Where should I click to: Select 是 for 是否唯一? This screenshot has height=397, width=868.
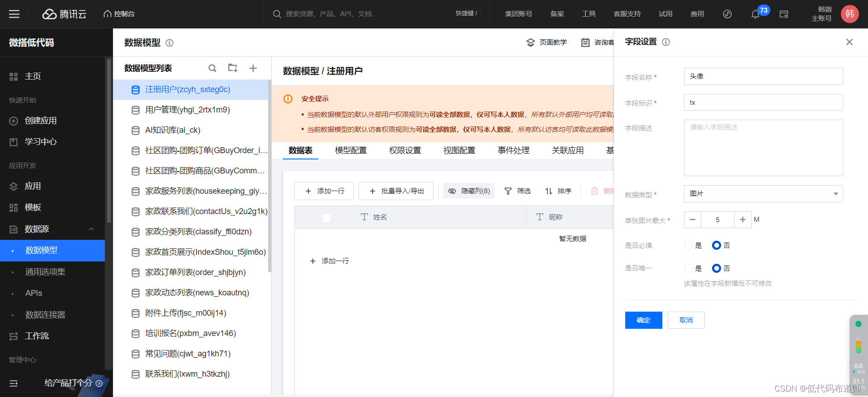tap(689, 268)
